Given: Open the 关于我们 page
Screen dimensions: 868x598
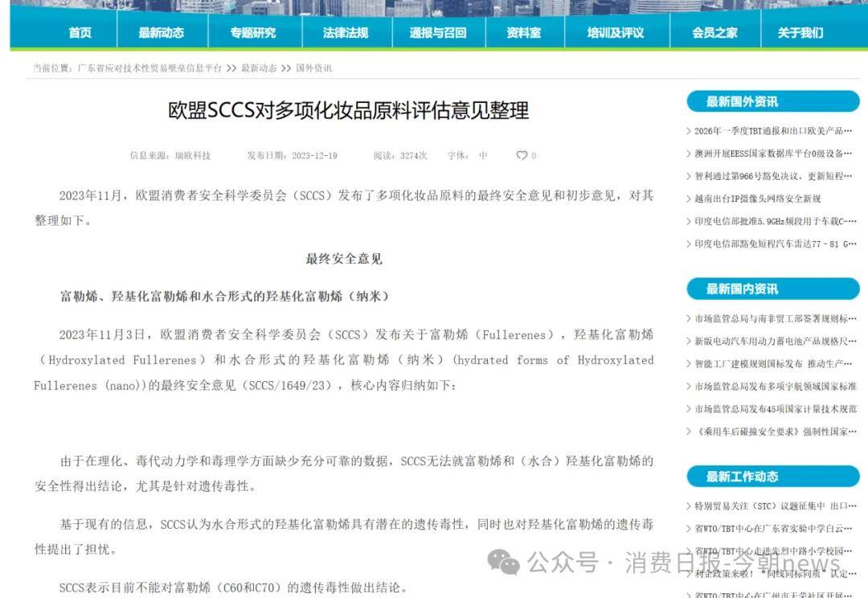Looking at the screenshot, I should [800, 33].
